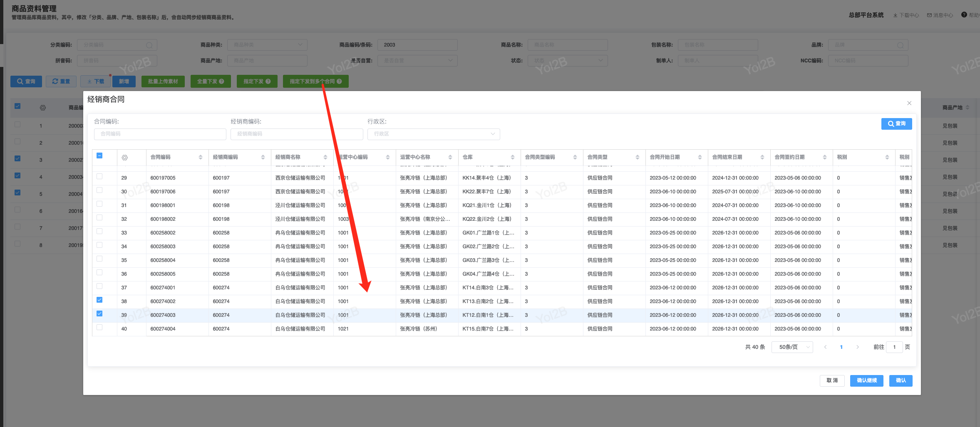Toggle the select-all checkbox in dialog header
980x427 pixels.
pos(99,156)
